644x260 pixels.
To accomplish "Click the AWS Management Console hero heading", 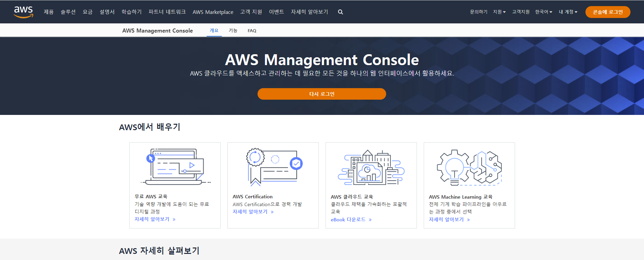I will point(322,60).
